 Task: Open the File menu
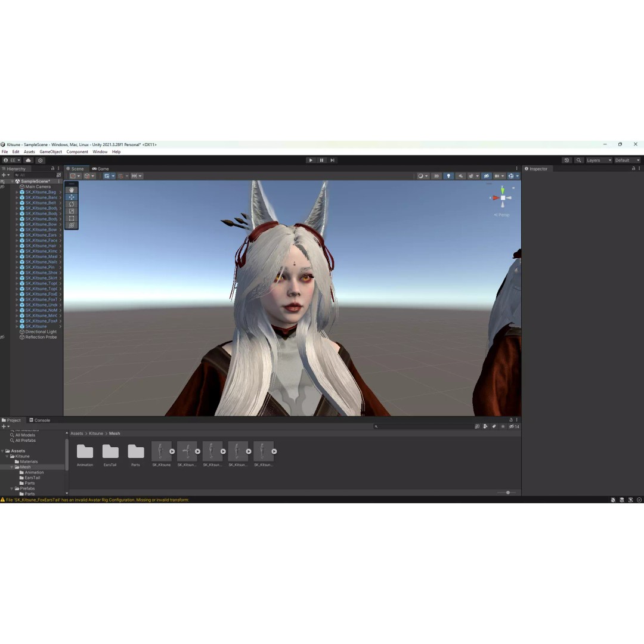coord(5,151)
